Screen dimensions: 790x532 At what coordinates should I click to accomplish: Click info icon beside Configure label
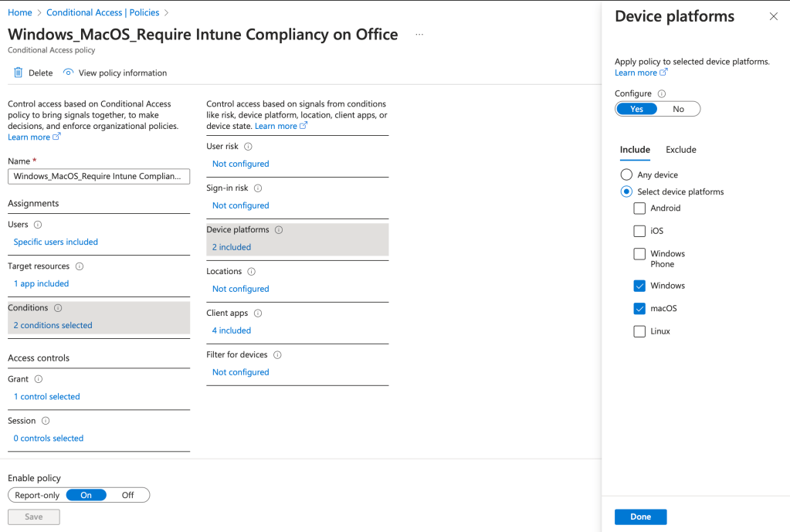tap(662, 94)
